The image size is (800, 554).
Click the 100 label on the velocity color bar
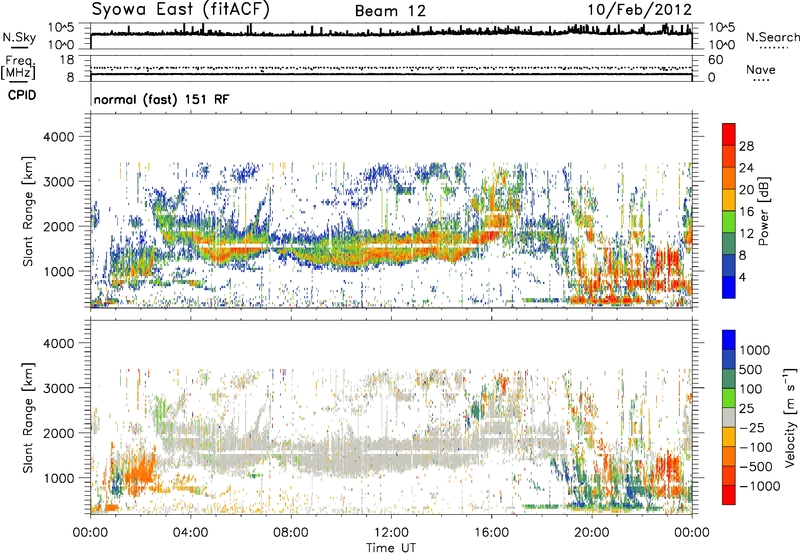pos(753,389)
